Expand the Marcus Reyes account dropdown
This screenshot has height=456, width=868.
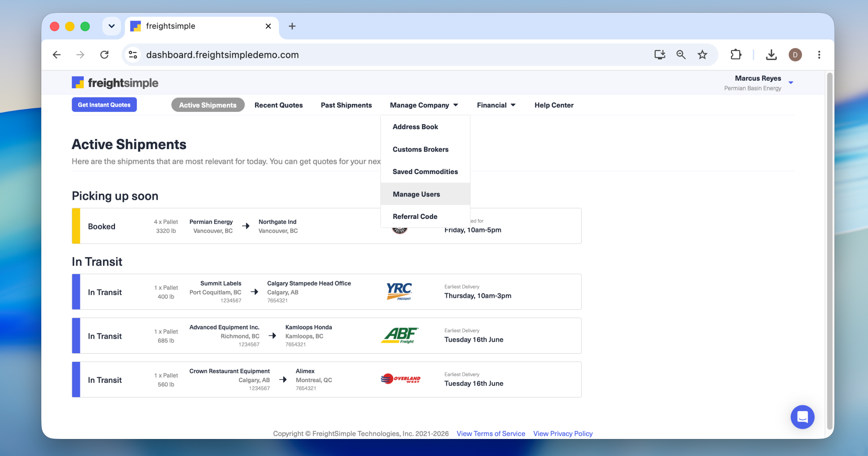tap(791, 83)
